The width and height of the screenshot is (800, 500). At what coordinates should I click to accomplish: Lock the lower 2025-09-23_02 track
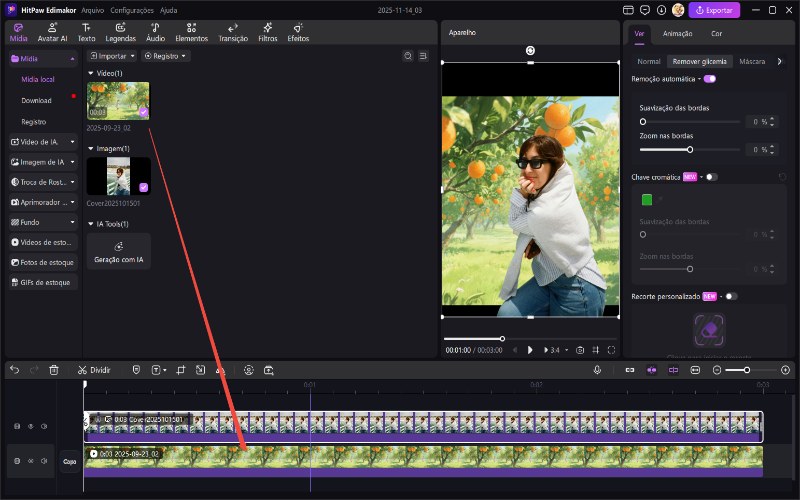pos(17,461)
